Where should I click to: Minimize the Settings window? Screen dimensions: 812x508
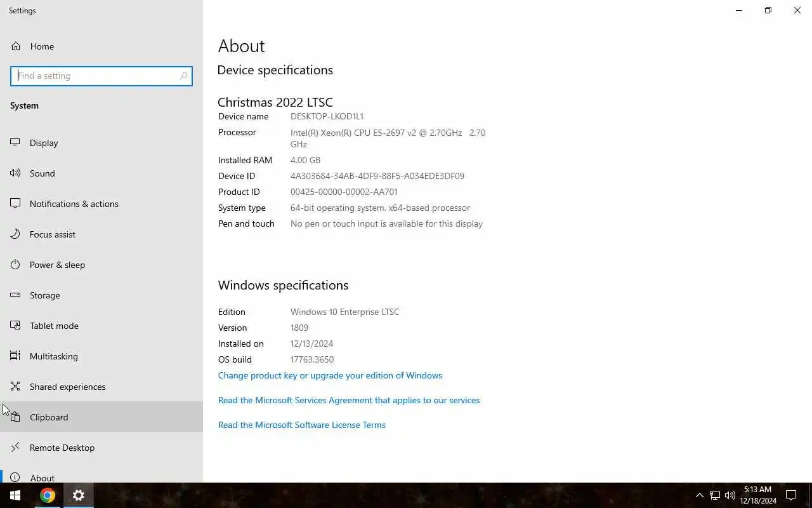[x=739, y=10]
